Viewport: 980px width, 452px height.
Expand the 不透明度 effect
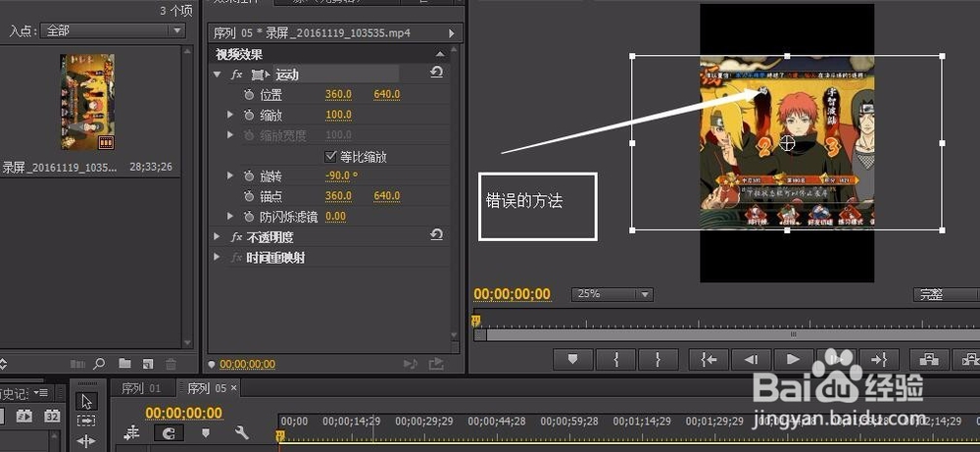pos(217,237)
